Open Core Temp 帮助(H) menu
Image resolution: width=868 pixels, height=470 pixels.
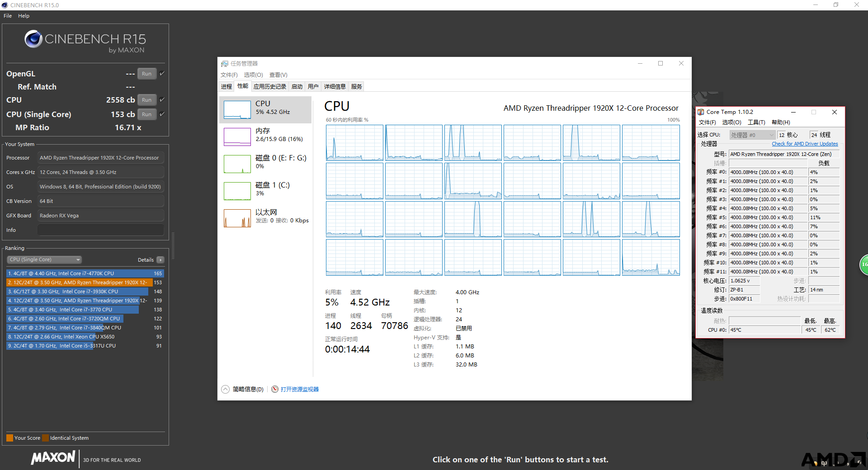(781, 122)
